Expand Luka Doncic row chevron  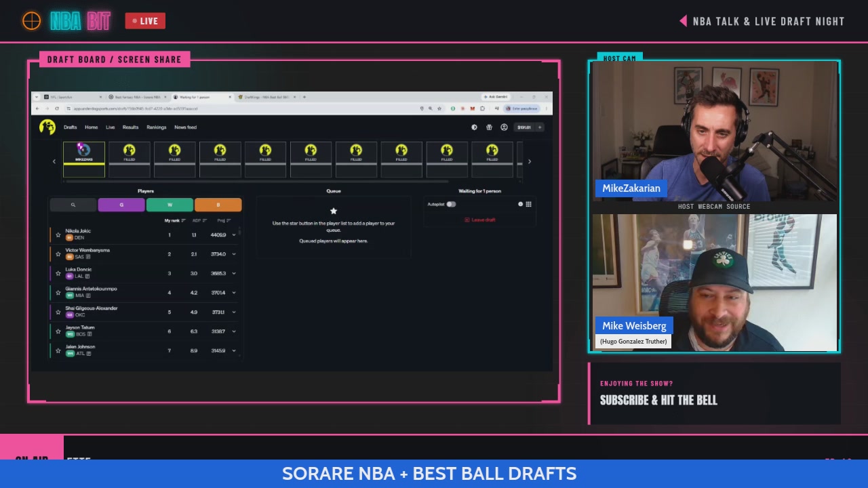tap(234, 273)
